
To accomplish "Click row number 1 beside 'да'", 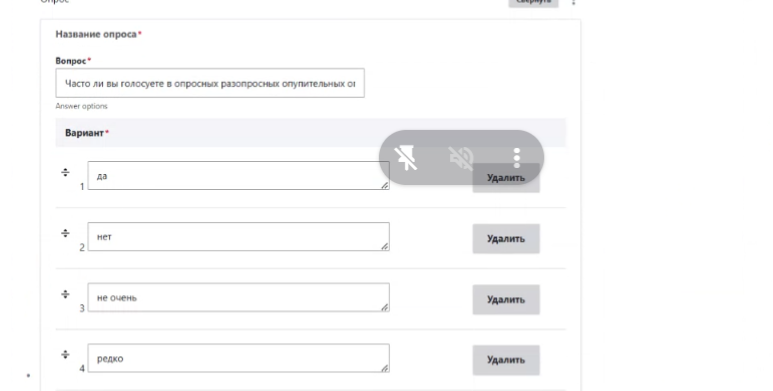I will coord(82,186).
